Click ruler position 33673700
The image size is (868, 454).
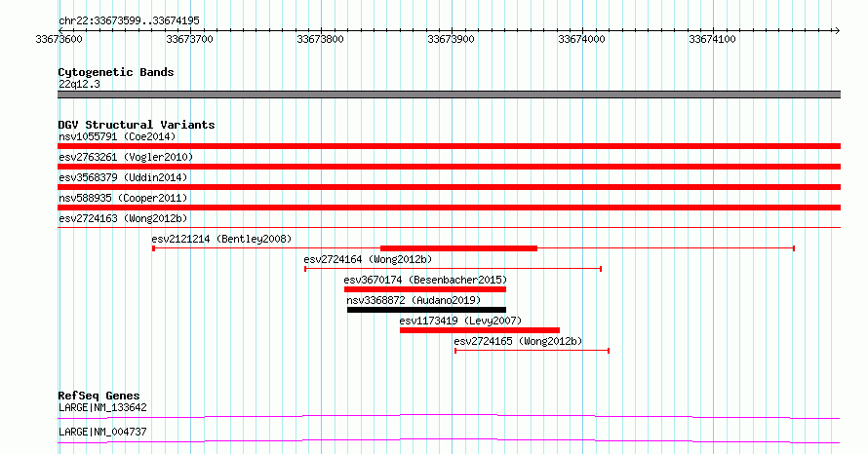tap(190, 39)
